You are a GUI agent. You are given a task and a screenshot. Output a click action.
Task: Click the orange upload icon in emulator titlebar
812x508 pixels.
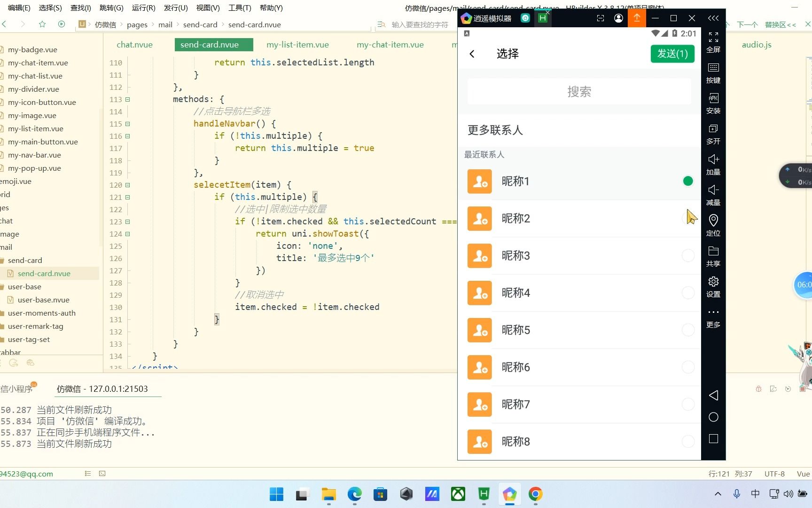[x=637, y=18]
